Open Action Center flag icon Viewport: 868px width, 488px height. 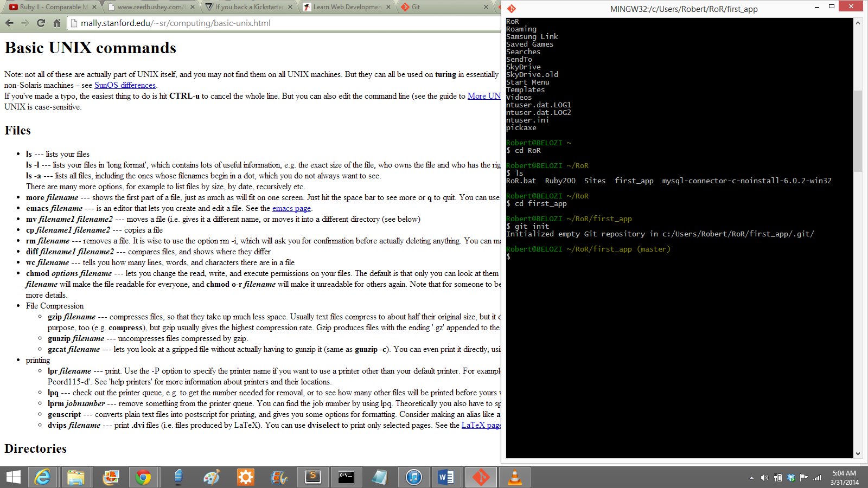[x=804, y=478]
